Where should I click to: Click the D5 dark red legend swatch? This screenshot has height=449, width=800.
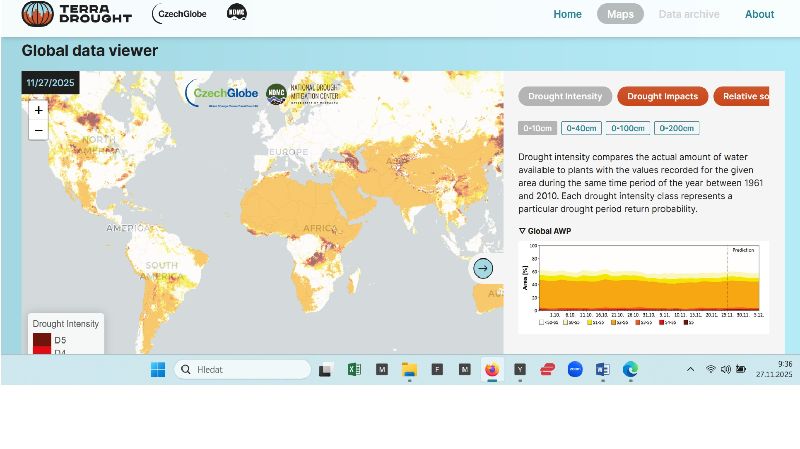(x=42, y=340)
